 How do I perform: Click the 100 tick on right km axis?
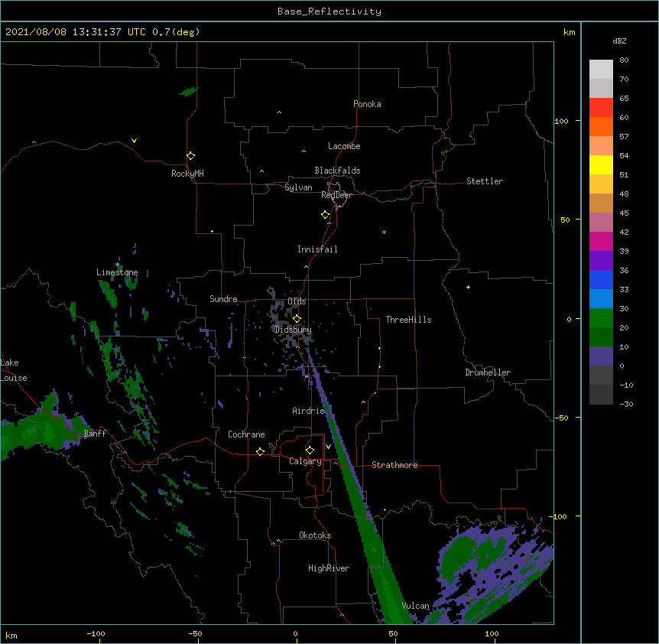click(561, 121)
